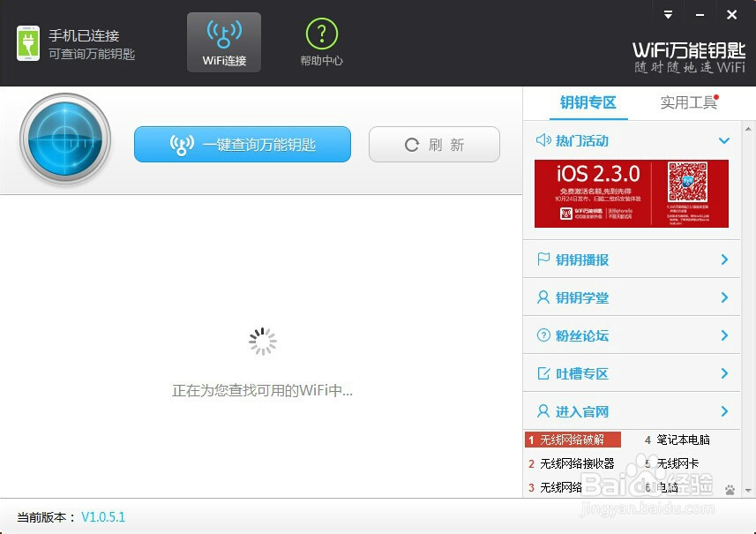Screen dimensions: 756x534
Task: Click the flag icon beside 钥钥播报
Action: 541,259
